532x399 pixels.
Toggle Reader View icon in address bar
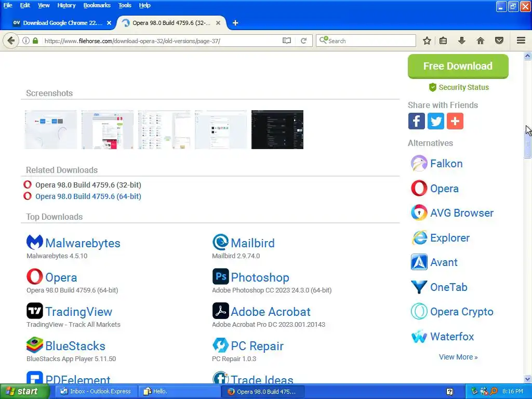(x=287, y=41)
